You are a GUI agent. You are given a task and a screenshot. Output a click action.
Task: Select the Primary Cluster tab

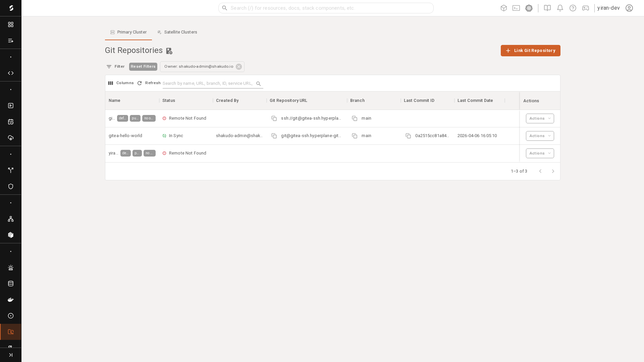(x=128, y=32)
